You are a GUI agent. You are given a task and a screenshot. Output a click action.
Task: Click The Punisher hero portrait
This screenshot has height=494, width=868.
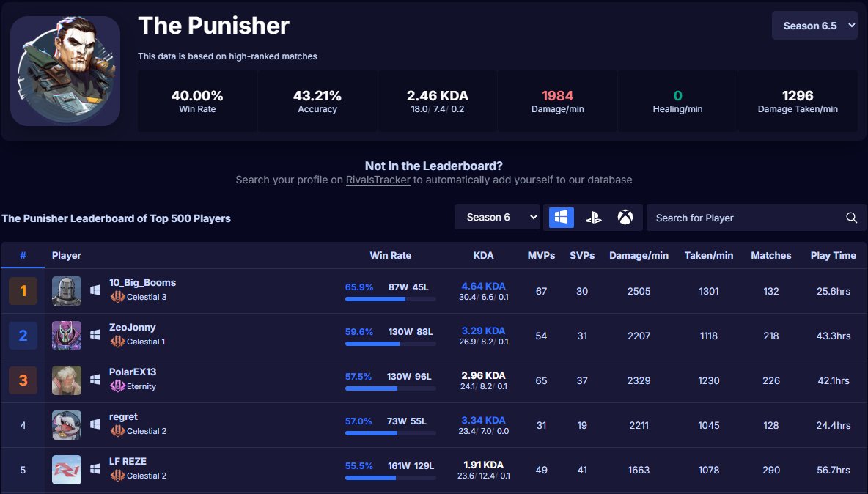(x=65, y=71)
